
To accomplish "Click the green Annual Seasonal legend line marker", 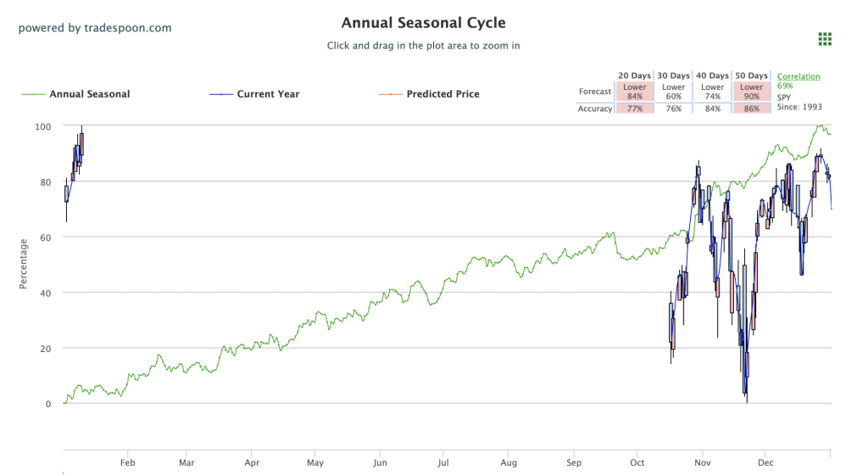I will point(34,94).
